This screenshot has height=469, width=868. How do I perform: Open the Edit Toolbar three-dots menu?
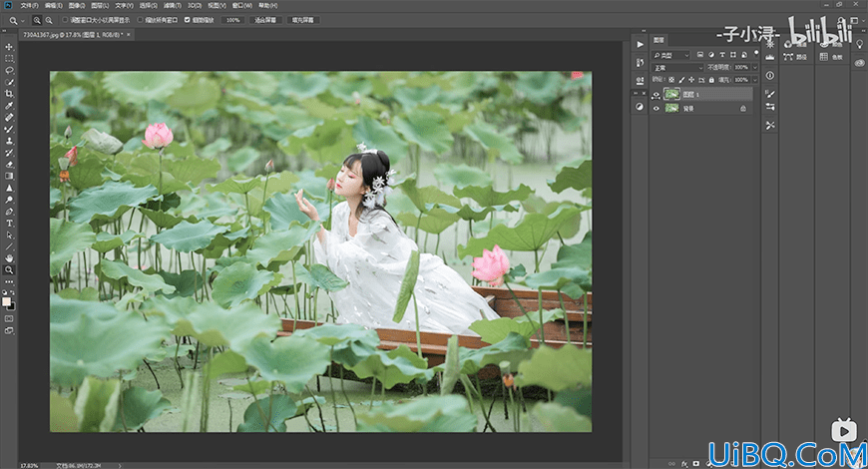coord(9,281)
